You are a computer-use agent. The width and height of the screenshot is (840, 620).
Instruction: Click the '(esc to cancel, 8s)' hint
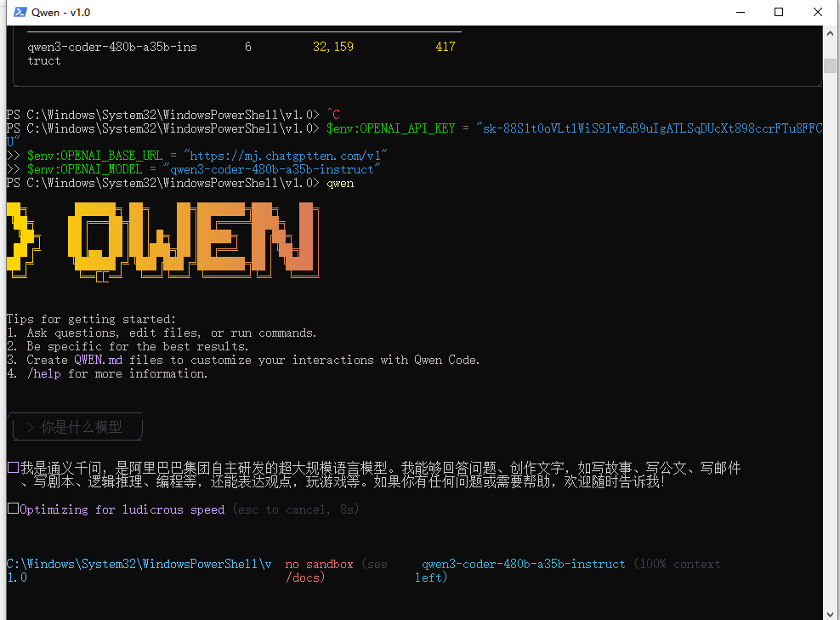(x=296, y=509)
